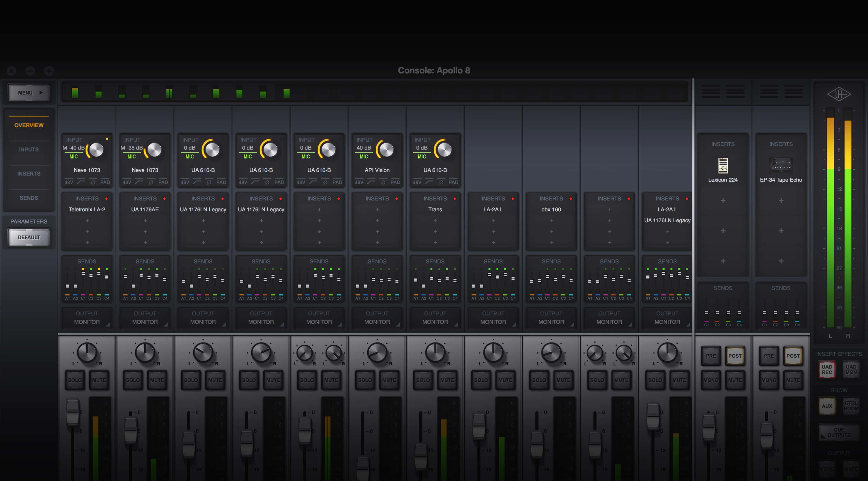Open the SENDS view tab
868x481 pixels.
[x=29, y=198]
